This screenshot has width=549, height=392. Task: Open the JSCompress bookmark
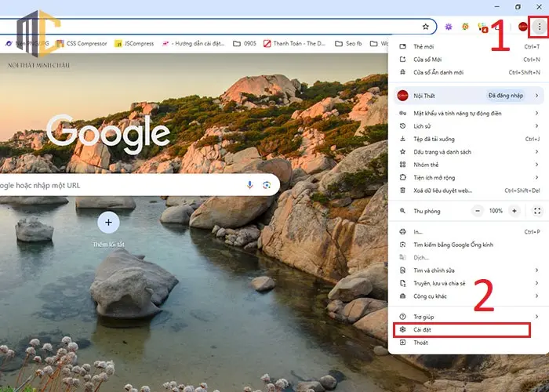tap(134, 43)
